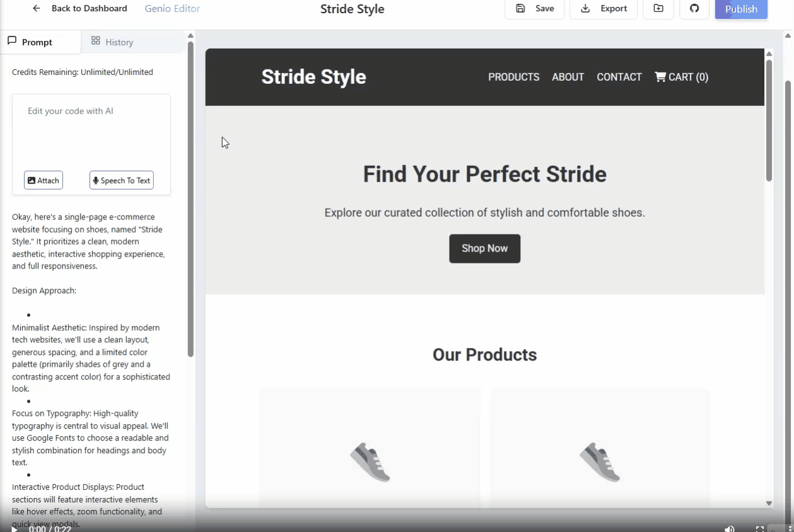Open the PRODUCTS navigation link
Image resolution: width=794 pixels, height=532 pixels.
(x=513, y=77)
